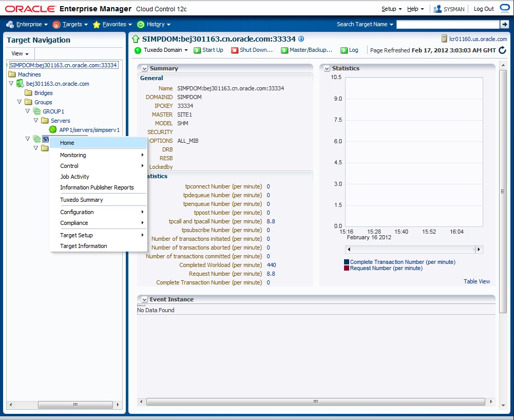Viewport: 514px width, 420px height.
Task: Click the Table View link
Action: pos(477,281)
